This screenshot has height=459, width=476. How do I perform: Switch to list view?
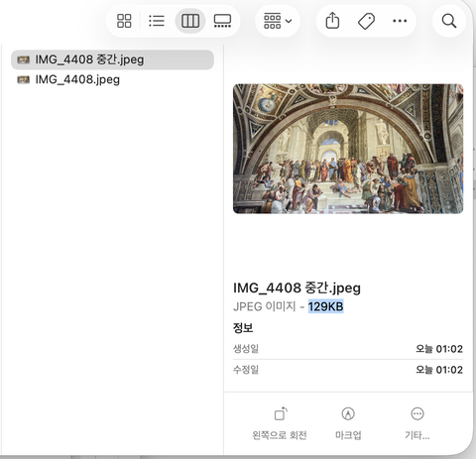(157, 21)
